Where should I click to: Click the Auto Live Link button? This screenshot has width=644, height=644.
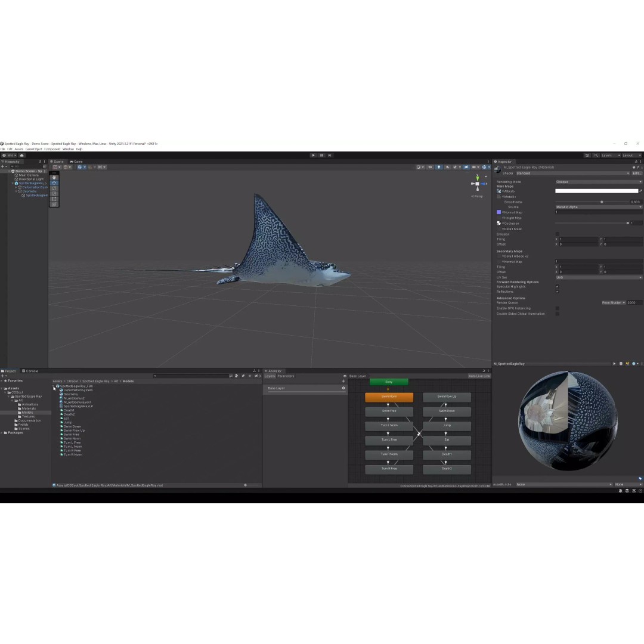point(479,376)
